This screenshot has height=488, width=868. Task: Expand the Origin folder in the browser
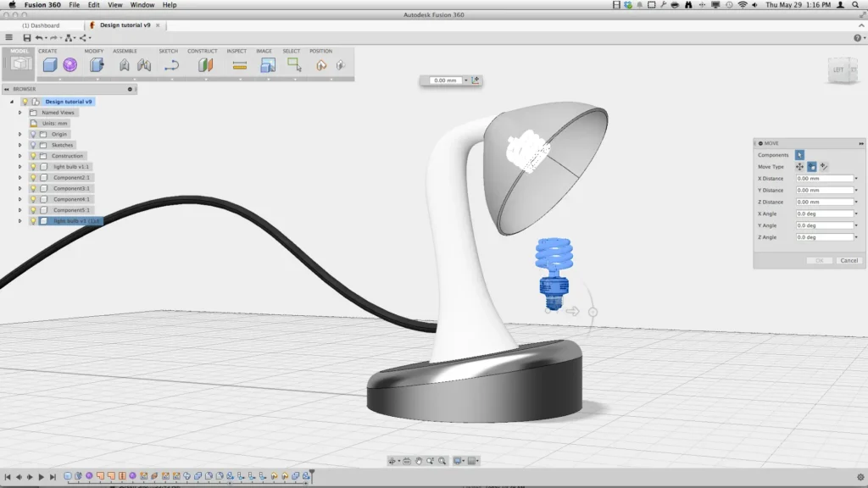[19, 134]
